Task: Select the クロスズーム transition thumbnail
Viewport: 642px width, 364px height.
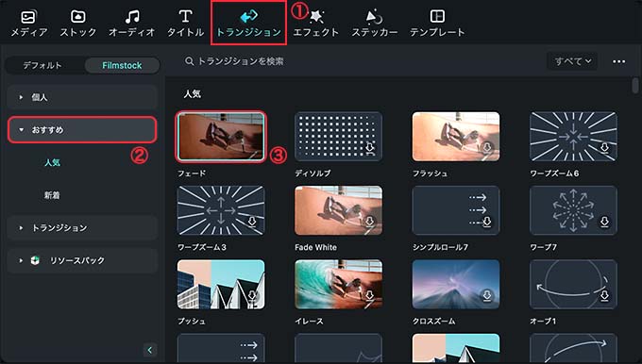Action: click(x=456, y=284)
